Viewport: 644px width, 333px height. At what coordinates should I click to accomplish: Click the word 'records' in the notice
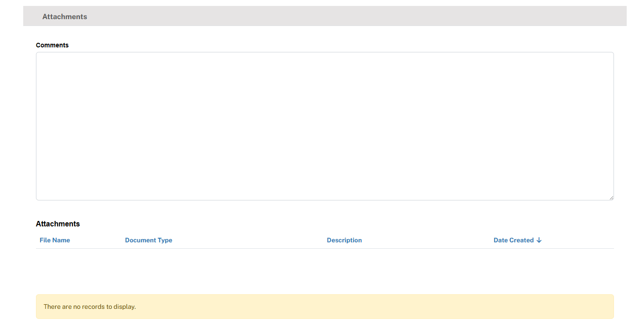coord(94,307)
